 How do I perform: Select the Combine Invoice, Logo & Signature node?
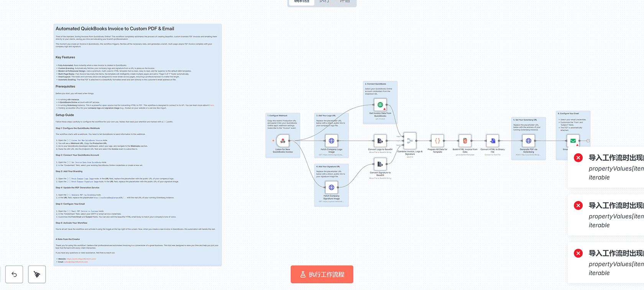coord(410,141)
